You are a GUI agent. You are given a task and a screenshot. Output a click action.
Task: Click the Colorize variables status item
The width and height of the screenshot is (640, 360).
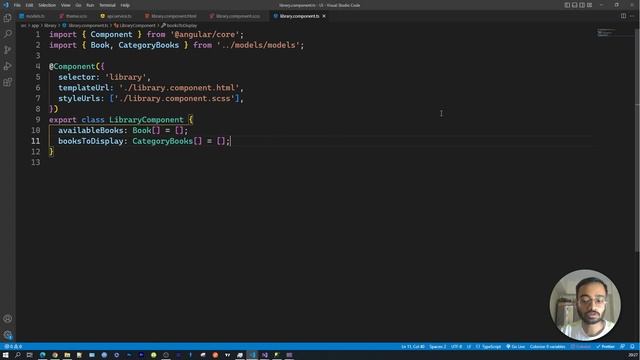[x=547, y=347]
